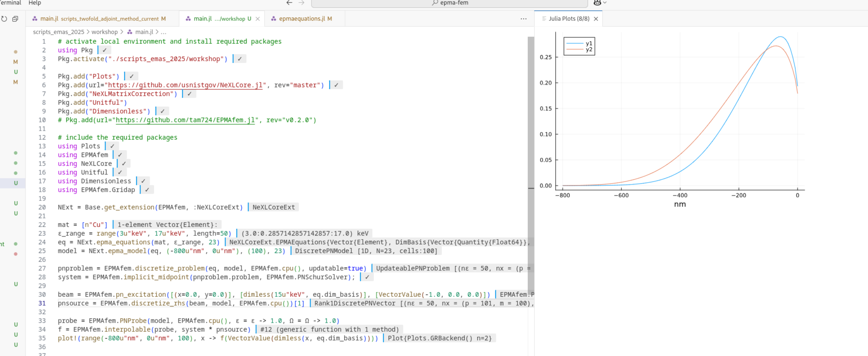
Task: Switch to the epmaequations.jl tab
Action: [302, 19]
